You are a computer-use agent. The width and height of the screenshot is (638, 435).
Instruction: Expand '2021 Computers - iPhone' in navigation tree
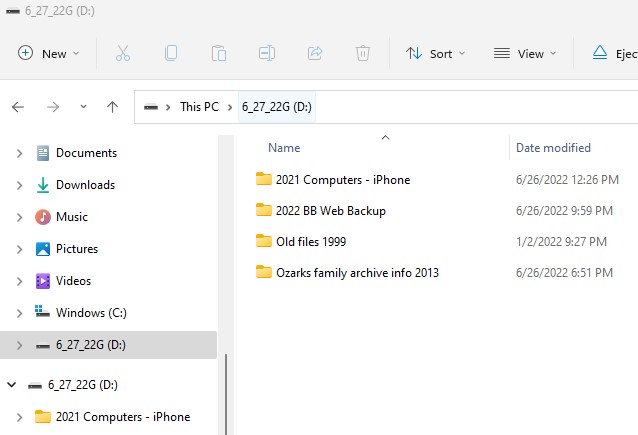(19, 418)
